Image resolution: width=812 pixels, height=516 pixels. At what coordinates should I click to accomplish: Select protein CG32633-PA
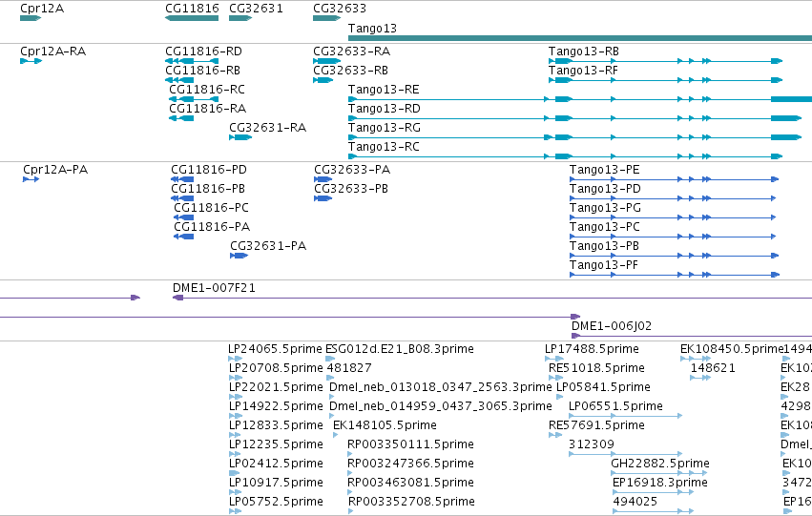coord(352,170)
